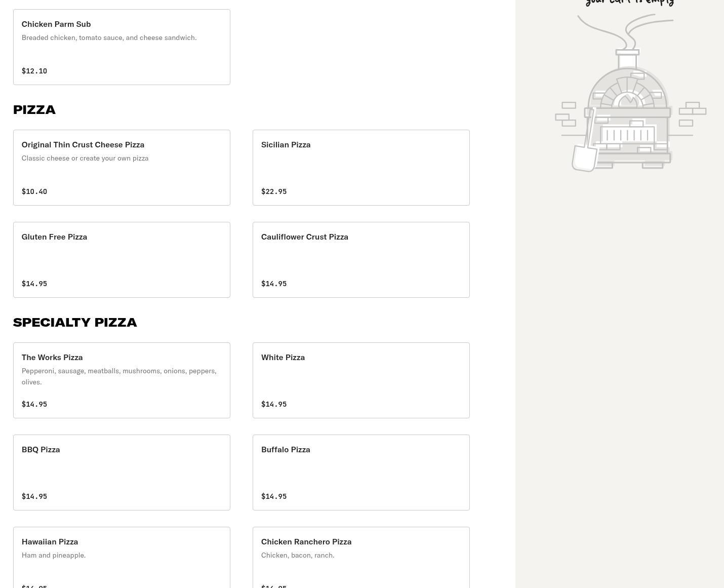Open the Chicken Parm Sub menu card

point(122,47)
